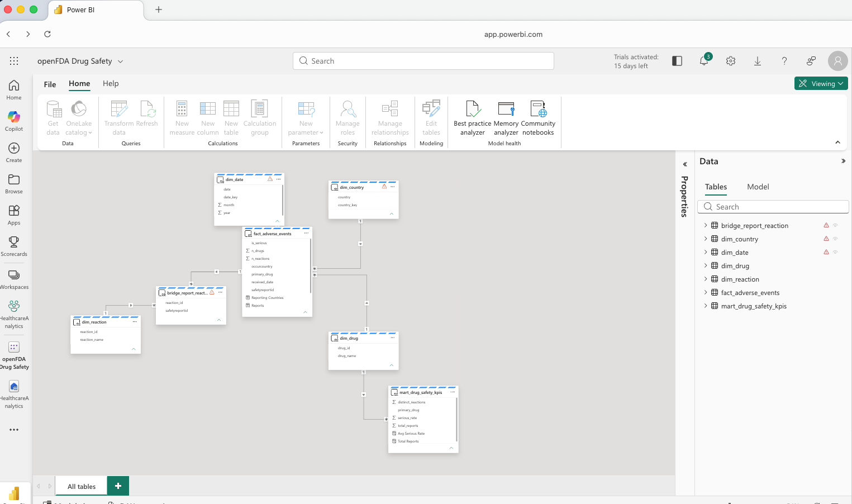Open a new browser tab
The image size is (852, 504).
[x=159, y=9]
